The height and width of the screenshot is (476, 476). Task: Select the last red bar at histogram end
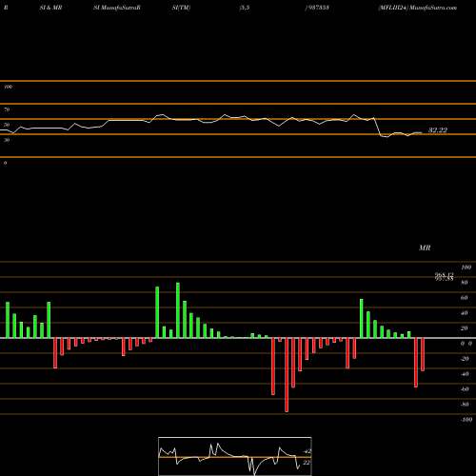[423, 354]
